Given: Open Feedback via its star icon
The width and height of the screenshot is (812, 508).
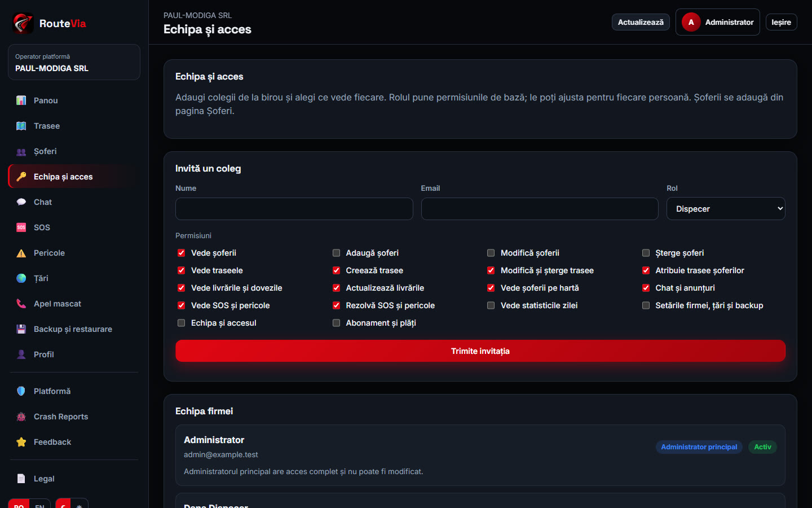Looking at the screenshot, I should [21, 442].
